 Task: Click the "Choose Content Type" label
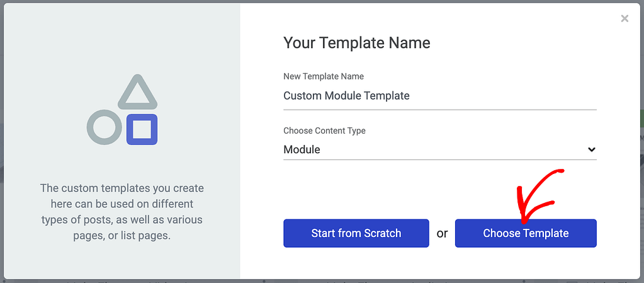click(x=324, y=130)
